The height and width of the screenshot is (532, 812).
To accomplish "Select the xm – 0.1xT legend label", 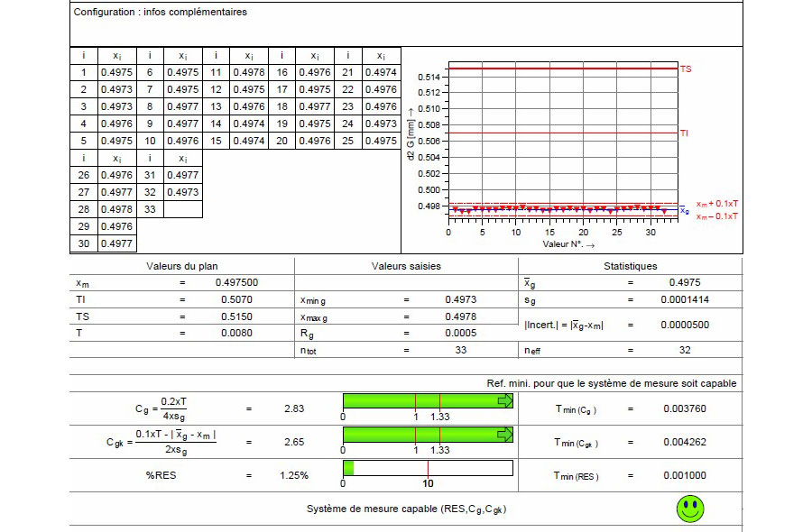I will click(717, 216).
